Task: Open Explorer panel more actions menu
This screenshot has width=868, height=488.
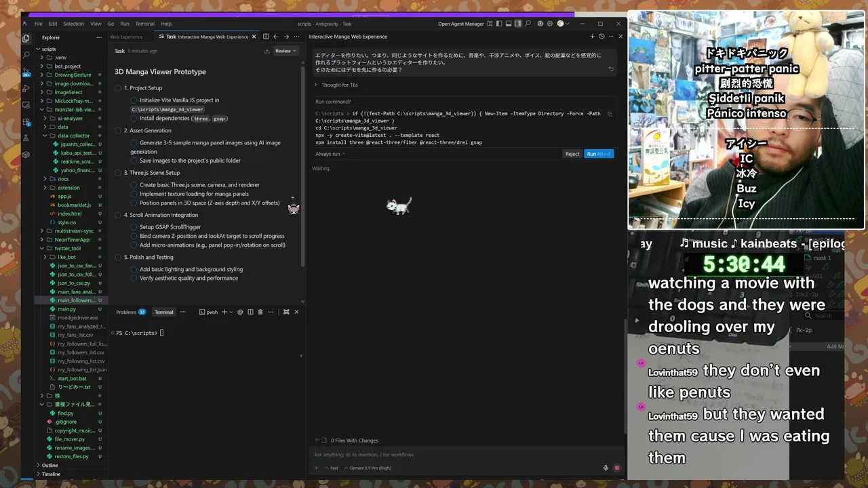Action: [x=99, y=37]
